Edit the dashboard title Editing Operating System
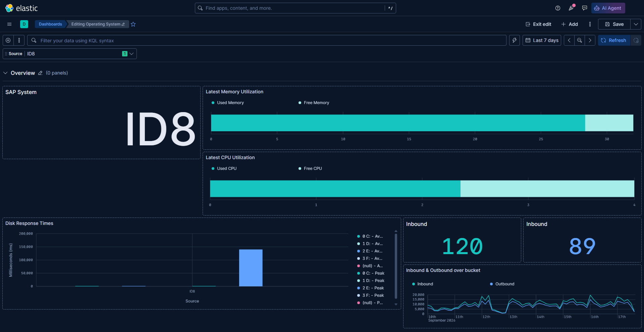 coord(98,24)
